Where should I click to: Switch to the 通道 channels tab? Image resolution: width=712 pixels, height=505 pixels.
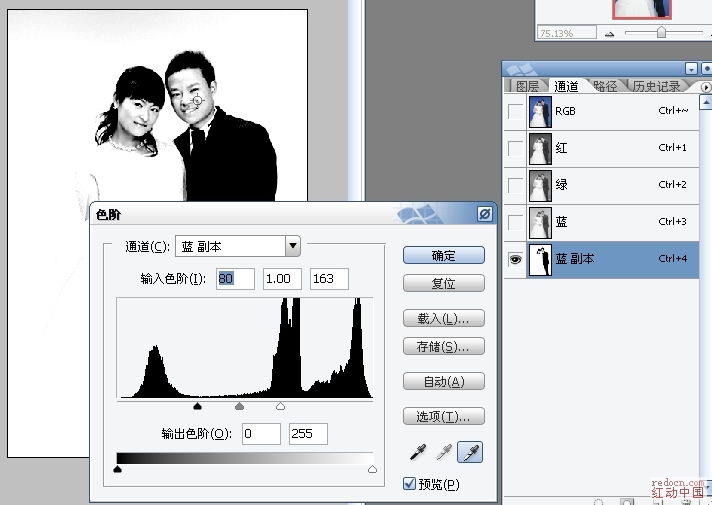(x=566, y=86)
